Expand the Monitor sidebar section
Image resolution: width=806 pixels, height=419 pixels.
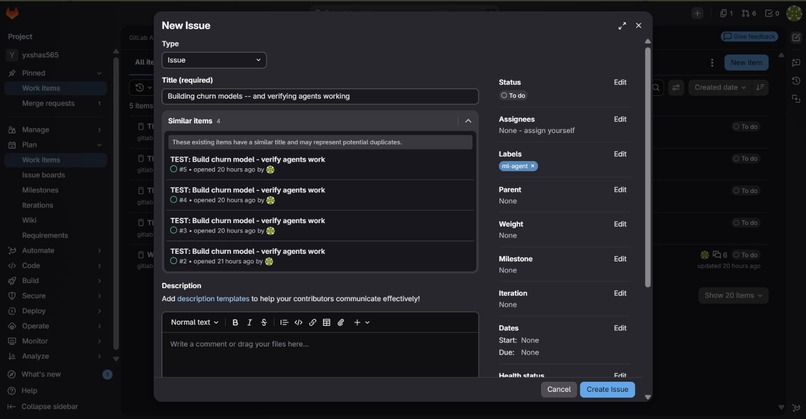[x=56, y=341]
